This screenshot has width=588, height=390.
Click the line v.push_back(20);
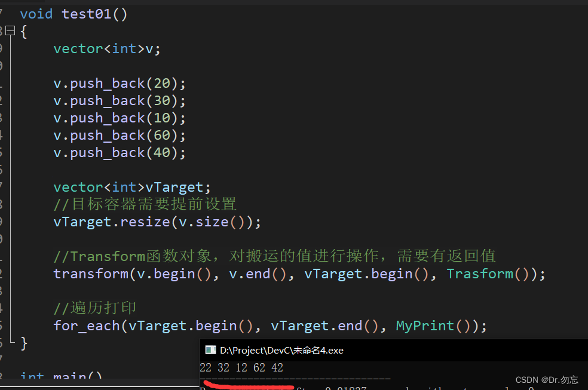coord(120,83)
